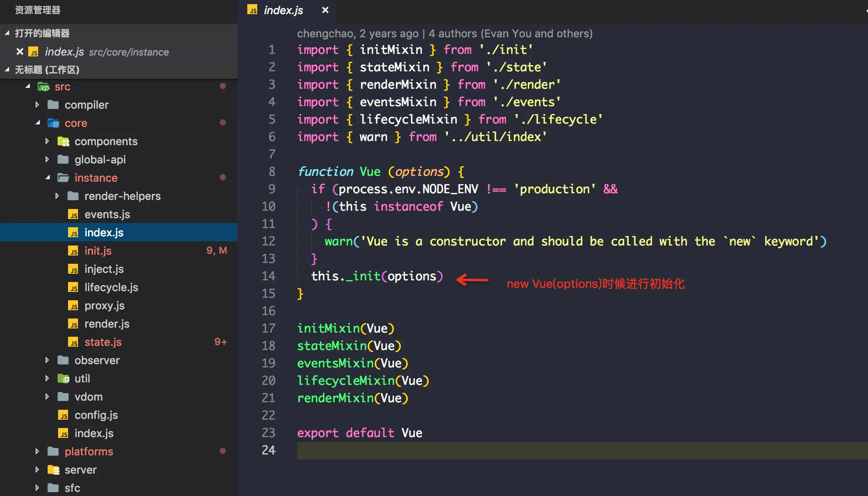The image size is (868, 496).
Task: Collapse the instance folder
Action: pyautogui.click(x=49, y=177)
